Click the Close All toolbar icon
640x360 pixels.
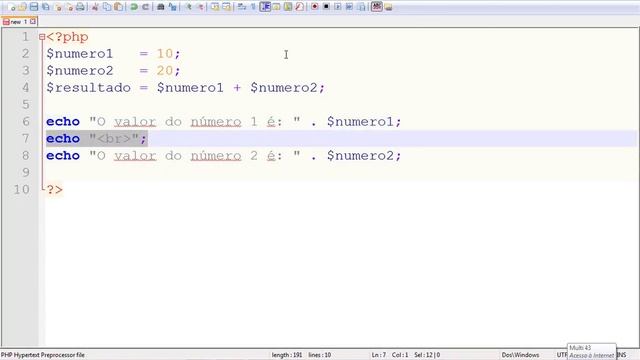pos(69,7)
